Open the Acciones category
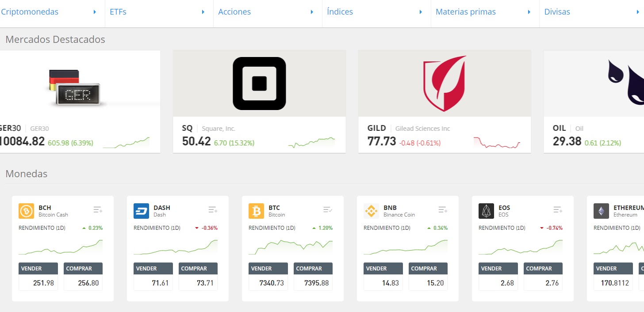Image resolution: width=644 pixels, height=312 pixels. point(234,12)
